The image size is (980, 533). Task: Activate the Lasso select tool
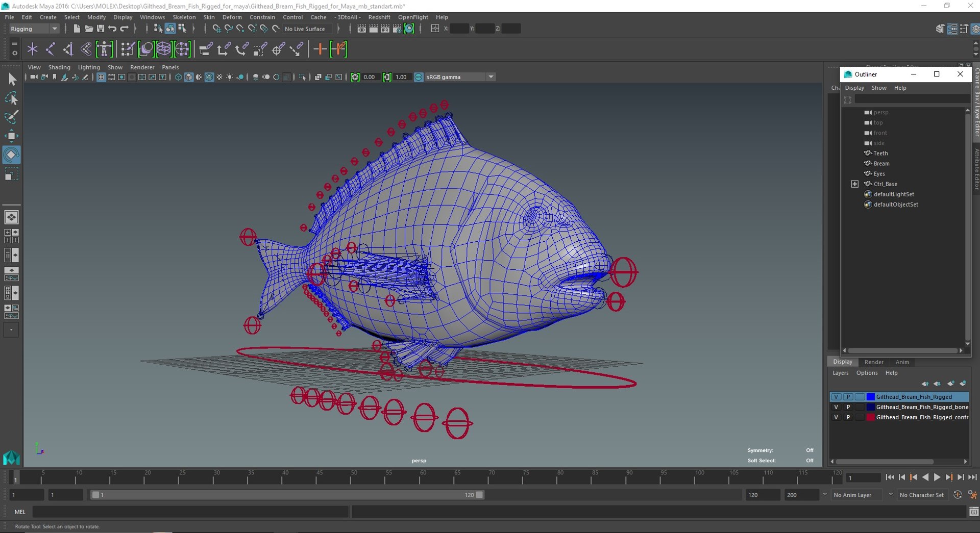tap(12, 98)
